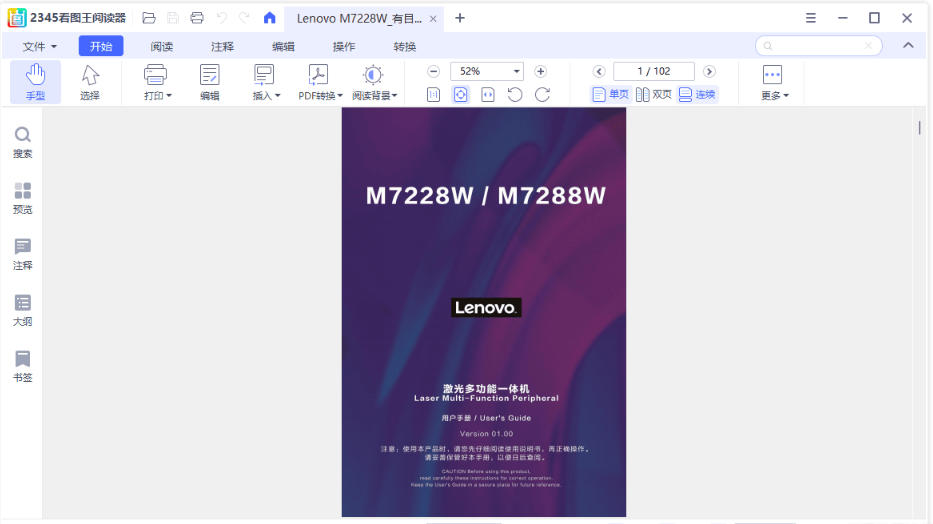Collapse the ribbon toolbar chevron

908,45
